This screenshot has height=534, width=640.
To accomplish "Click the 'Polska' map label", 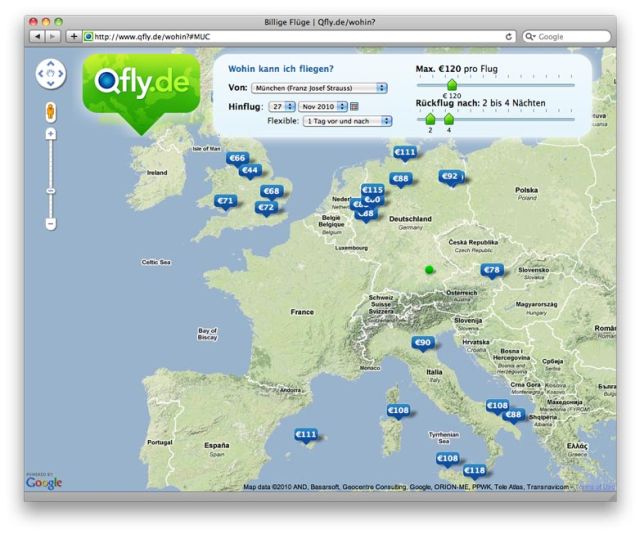I will click(x=526, y=190).
